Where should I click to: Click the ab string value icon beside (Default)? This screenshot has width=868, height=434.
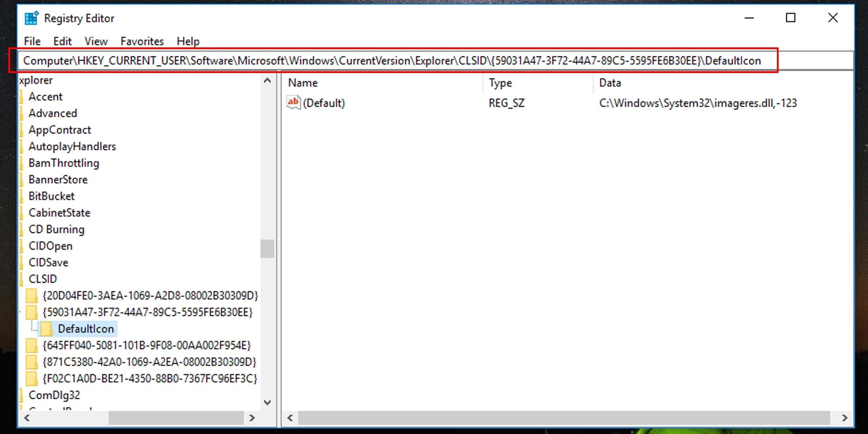(x=293, y=103)
